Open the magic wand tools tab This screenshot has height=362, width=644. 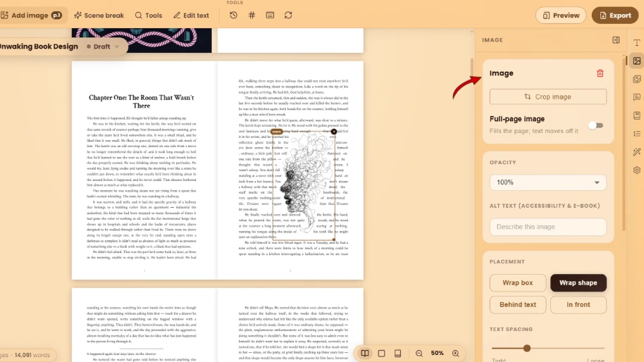click(637, 152)
